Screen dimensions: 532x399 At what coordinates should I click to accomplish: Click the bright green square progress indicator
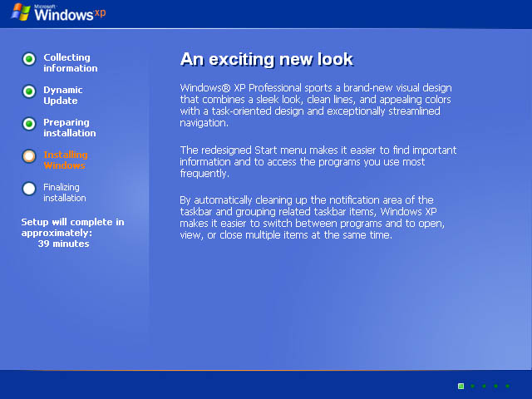pos(461,386)
